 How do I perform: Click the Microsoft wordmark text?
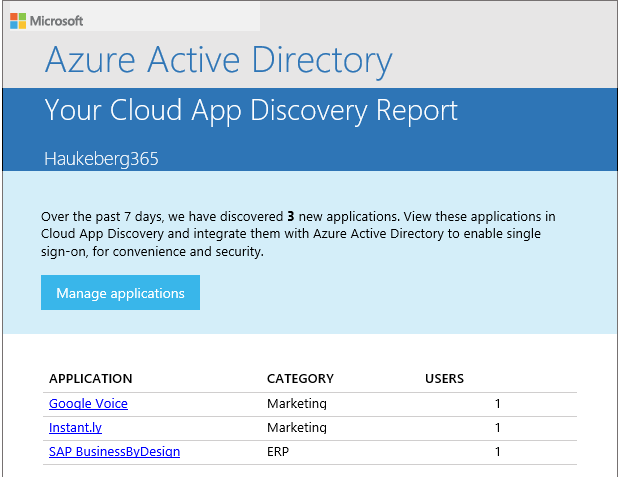pyautogui.click(x=57, y=20)
